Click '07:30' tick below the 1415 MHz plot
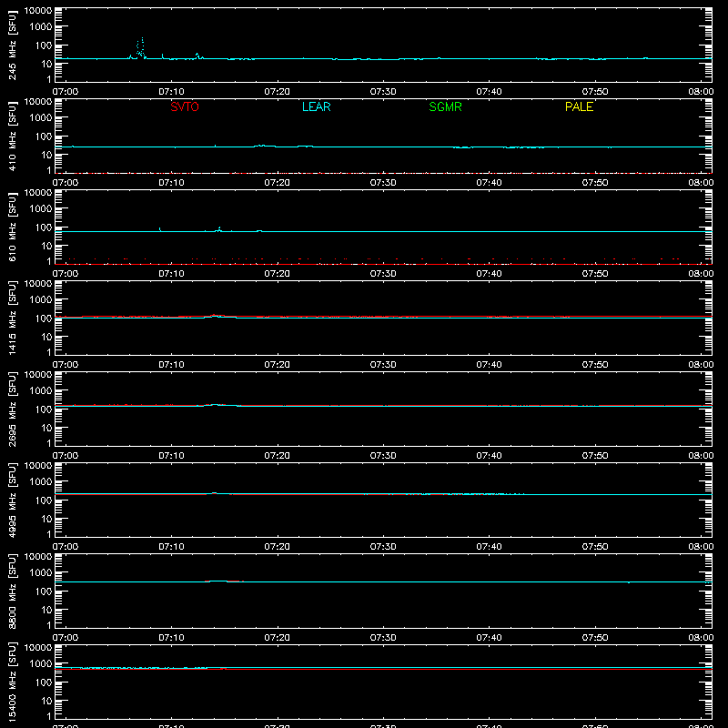This screenshot has height=728, width=728. (383, 365)
